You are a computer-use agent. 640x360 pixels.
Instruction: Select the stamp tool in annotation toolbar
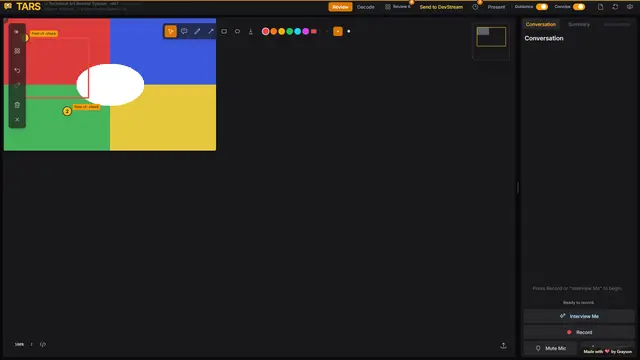click(x=251, y=31)
